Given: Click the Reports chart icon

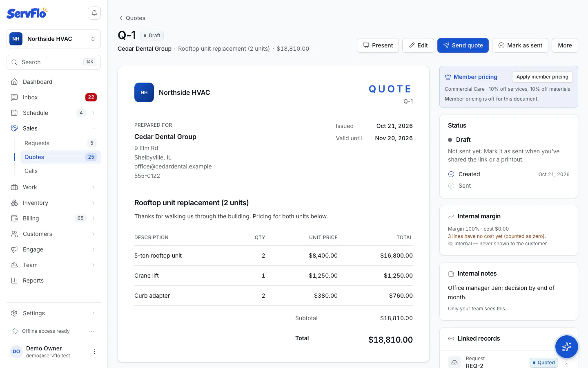Looking at the screenshot, I should [14, 280].
